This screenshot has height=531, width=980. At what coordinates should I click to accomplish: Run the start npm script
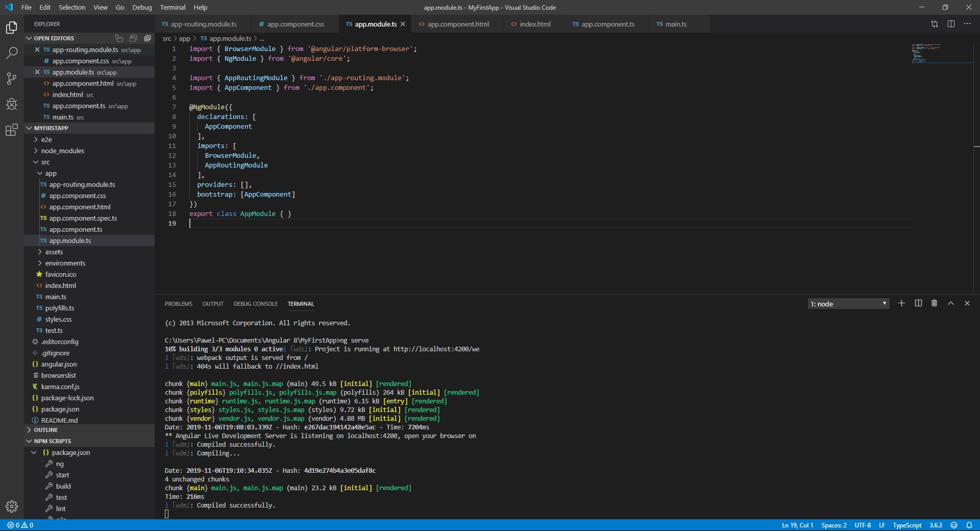pyautogui.click(x=62, y=475)
